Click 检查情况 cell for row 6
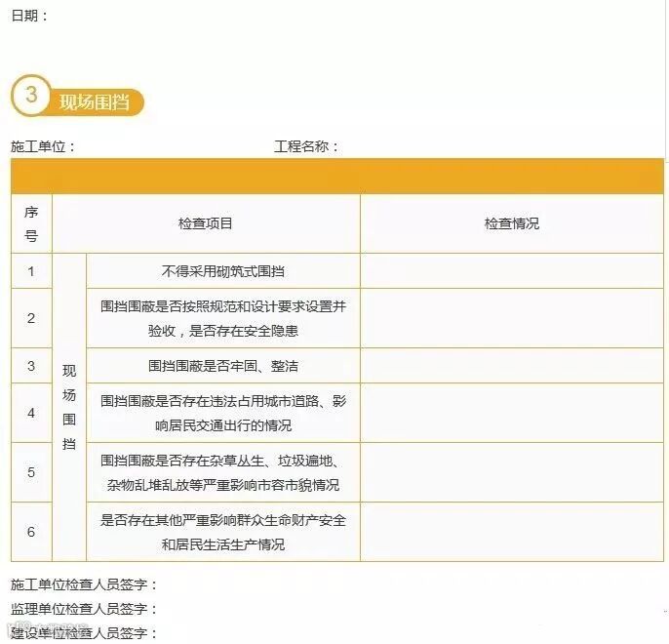The height and width of the screenshot is (644, 669). click(512, 532)
